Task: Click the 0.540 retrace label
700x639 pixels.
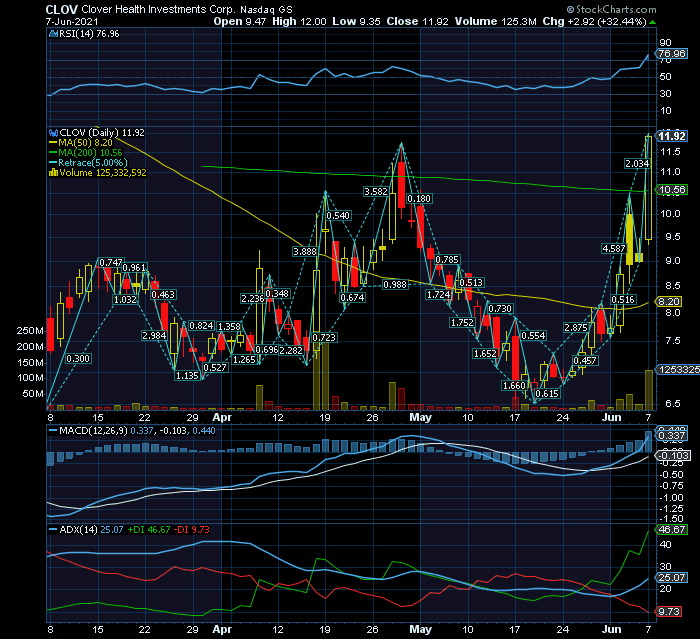Action: tap(338, 216)
